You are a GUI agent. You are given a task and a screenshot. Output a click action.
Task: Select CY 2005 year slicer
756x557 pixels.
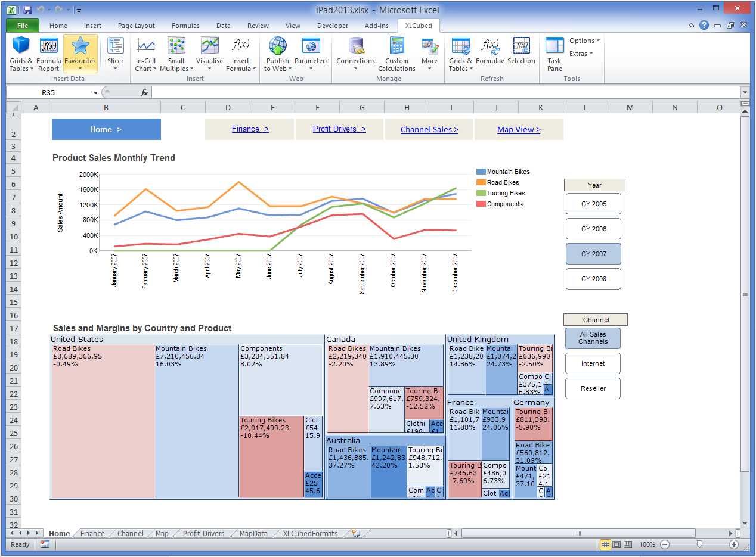click(x=593, y=204)
